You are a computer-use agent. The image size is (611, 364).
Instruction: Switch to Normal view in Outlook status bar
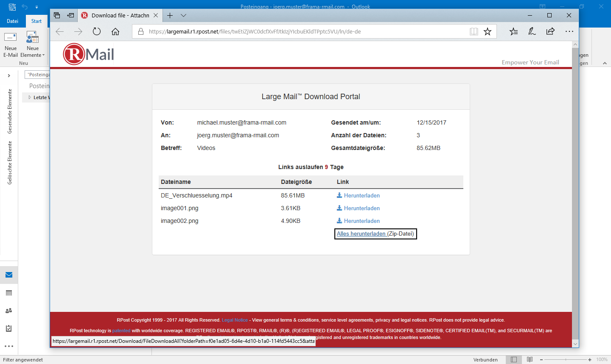[514, 359]
